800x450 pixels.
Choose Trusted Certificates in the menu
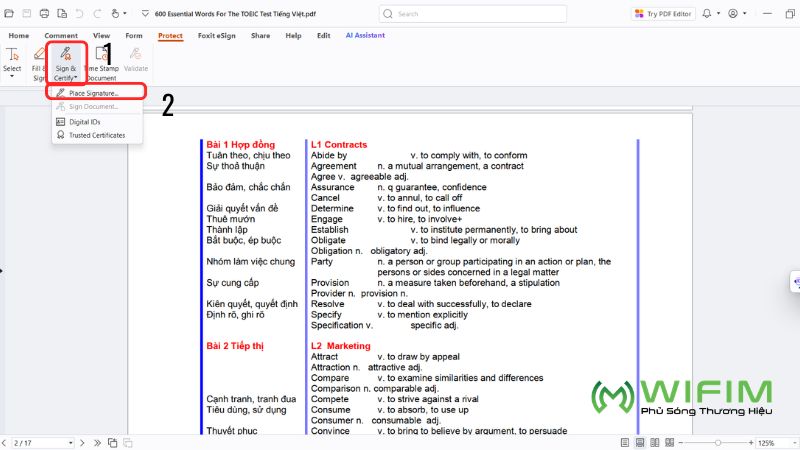pyautogui.click(x=96, y=135)
